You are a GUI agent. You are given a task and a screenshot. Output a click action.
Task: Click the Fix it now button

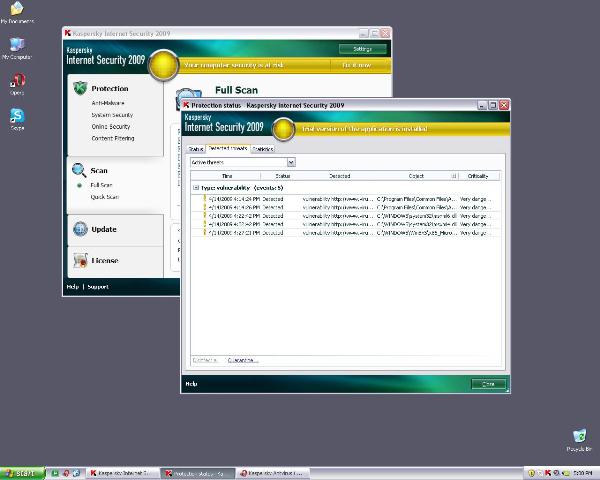coord(357,65)
